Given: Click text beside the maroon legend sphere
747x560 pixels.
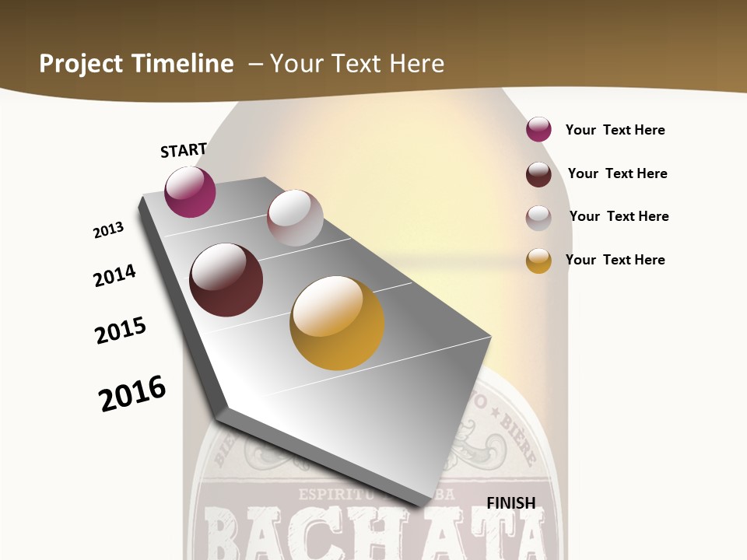Looking at the screenshot, I should tap(617, 173).
